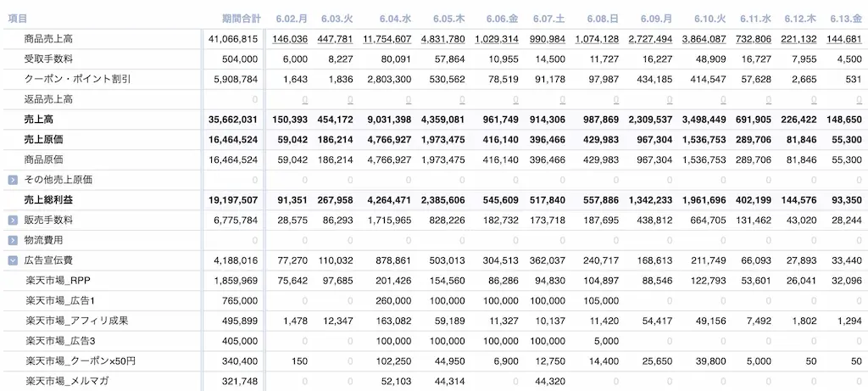Expand the 販売手数料 row

click(13, 221)
